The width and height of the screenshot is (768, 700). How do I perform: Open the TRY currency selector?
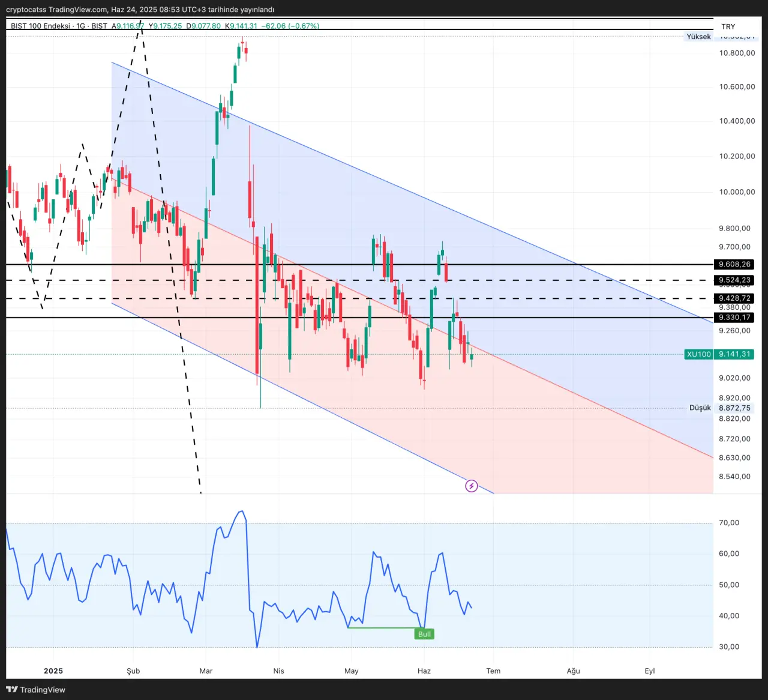pyautogui.click(x=728, y=26)
